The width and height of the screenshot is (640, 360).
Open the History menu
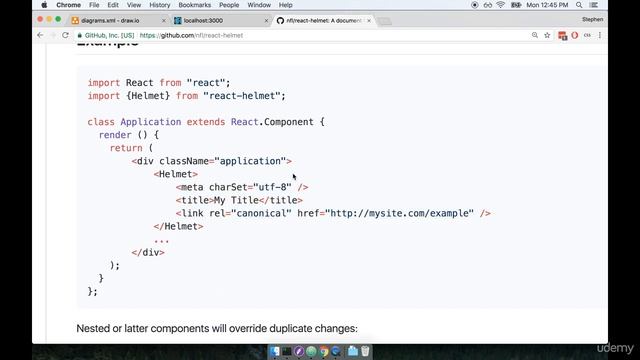click(160, 5)
